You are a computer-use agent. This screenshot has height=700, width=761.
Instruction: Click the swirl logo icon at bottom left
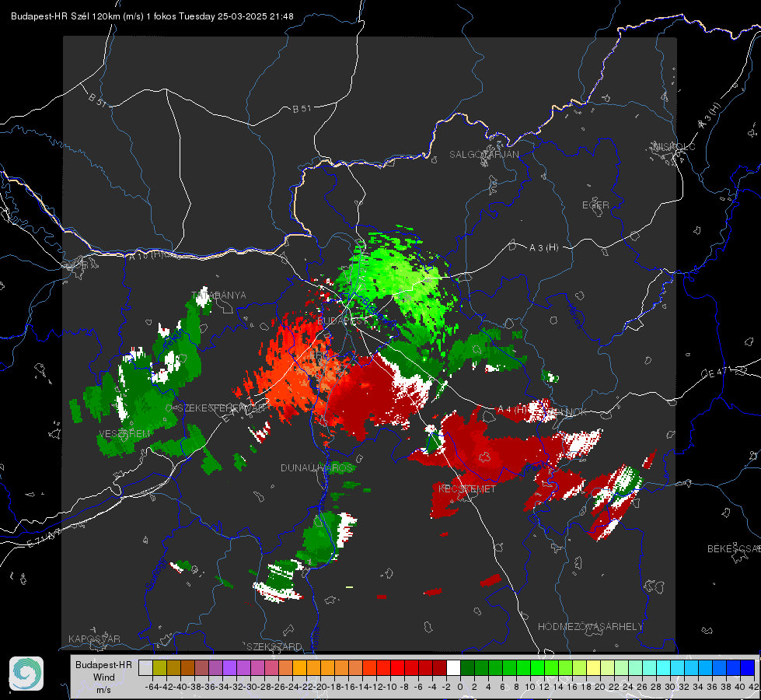pyautogui.click(x=26, y=674)
